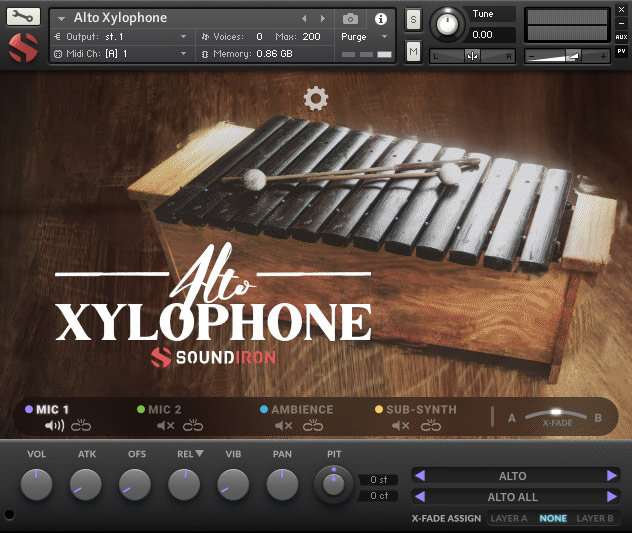Click the L/R pan slider
Viewport: 632px width, 533px height.
point(472,56)
